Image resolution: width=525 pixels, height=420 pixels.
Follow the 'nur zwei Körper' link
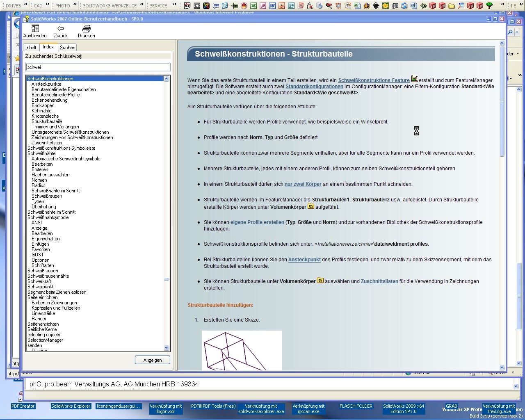coord(303,184)
